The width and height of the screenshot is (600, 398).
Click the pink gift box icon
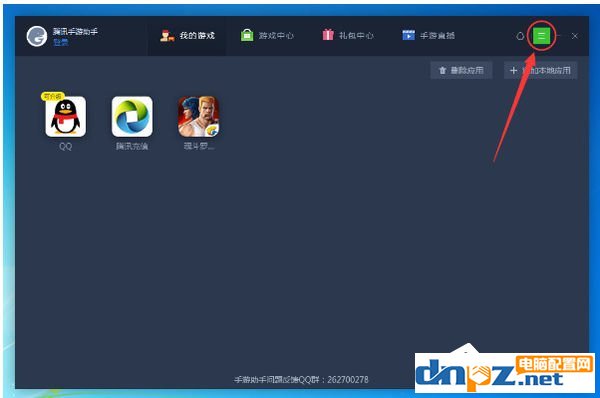[x=328, y=35]
